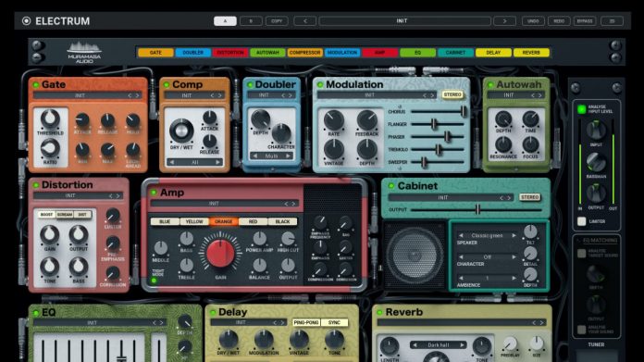Image resolution: width=644 pixels, height=362 pixels.
Task: Click the Autowah Resonance knob
Action: (x=503, y=144)
